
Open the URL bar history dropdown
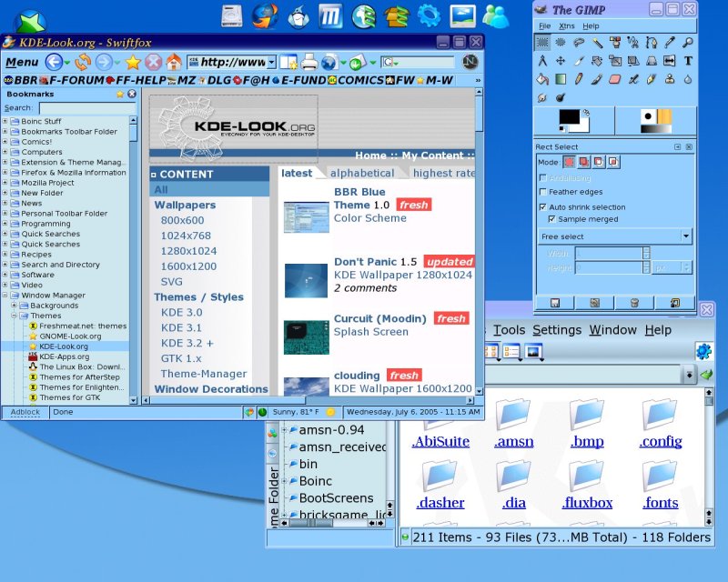[x=271, y=62]
